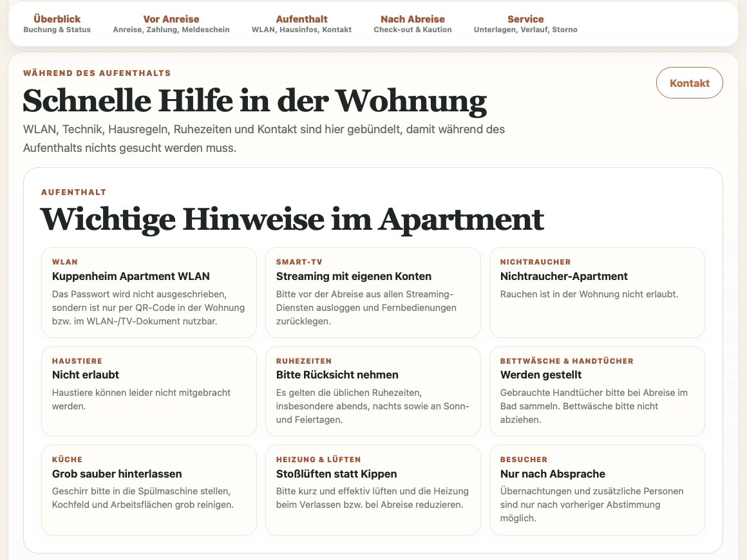
Task: Open the Überblick tab
Action: [x=57, y=24]
